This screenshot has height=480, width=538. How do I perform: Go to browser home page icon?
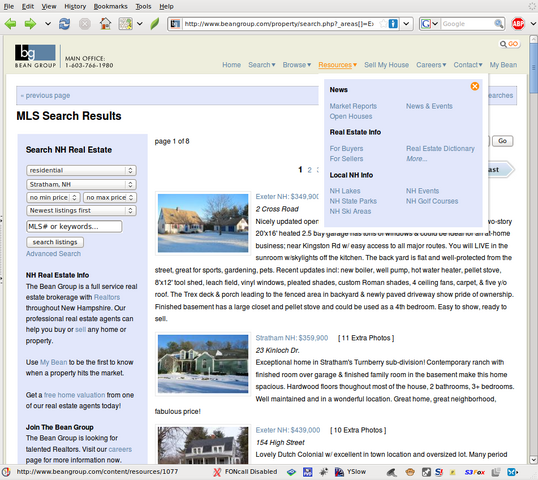coord(105,24)
